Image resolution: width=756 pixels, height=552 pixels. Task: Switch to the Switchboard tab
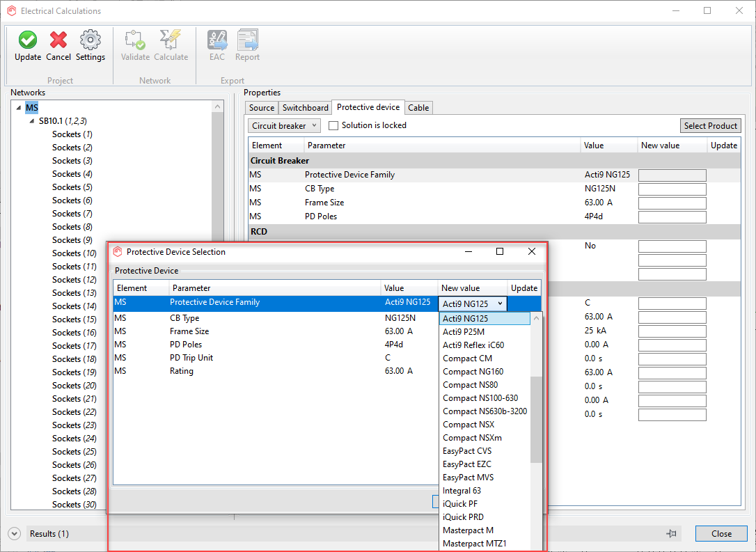click(x=305, y=108)
